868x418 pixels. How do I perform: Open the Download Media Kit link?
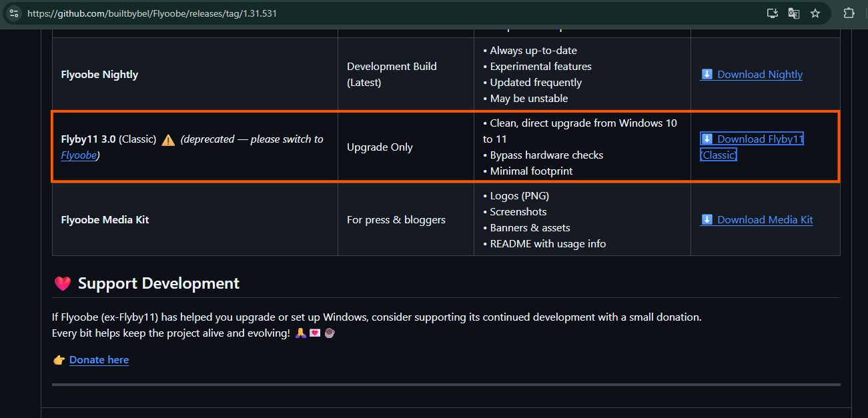point(763,219)
